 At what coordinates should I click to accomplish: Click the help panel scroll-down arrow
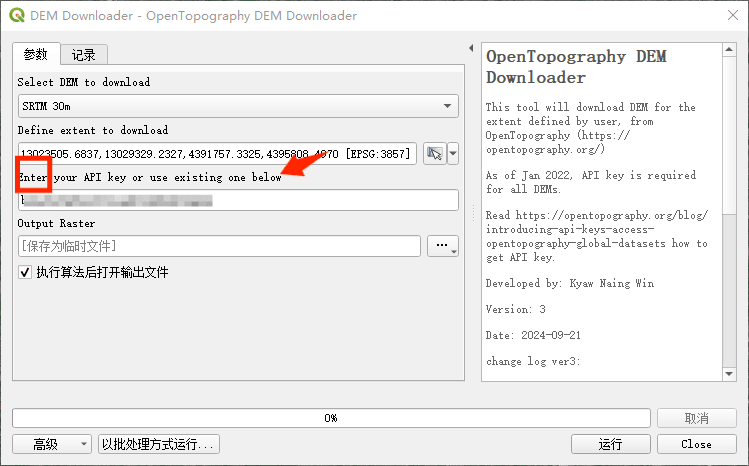729,374
